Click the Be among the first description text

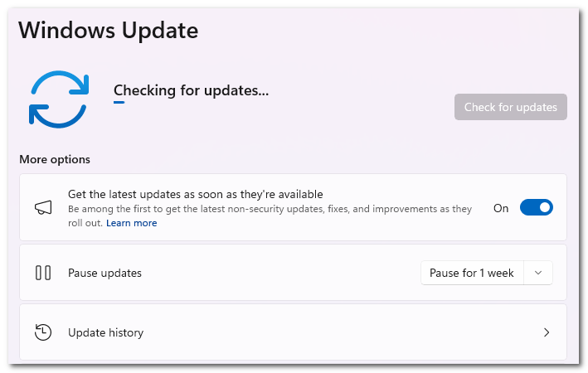(270, 210)
